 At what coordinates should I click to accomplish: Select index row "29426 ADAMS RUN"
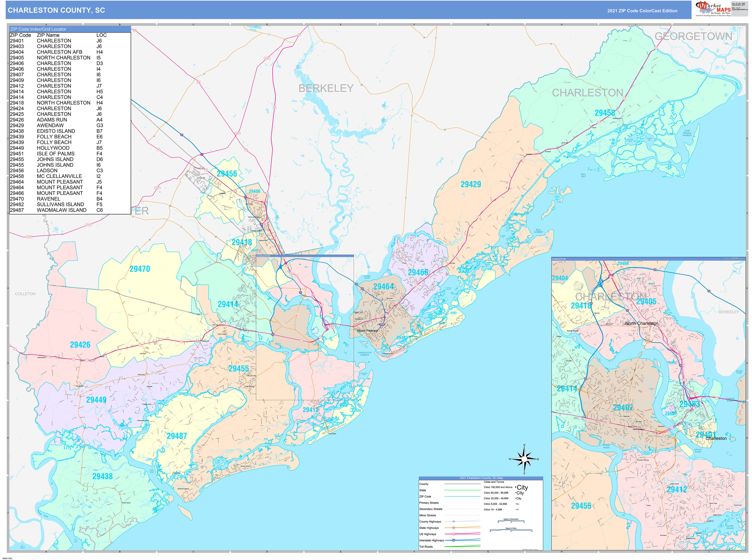coord(56,120)
